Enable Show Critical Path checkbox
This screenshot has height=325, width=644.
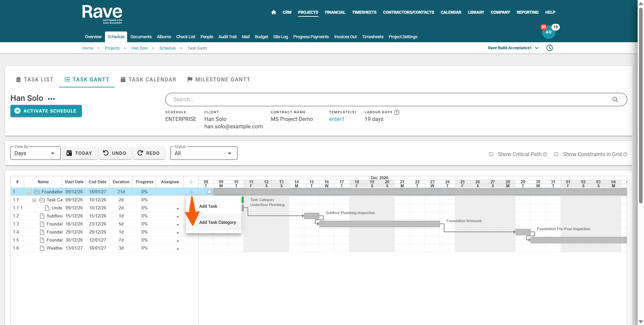491,154
